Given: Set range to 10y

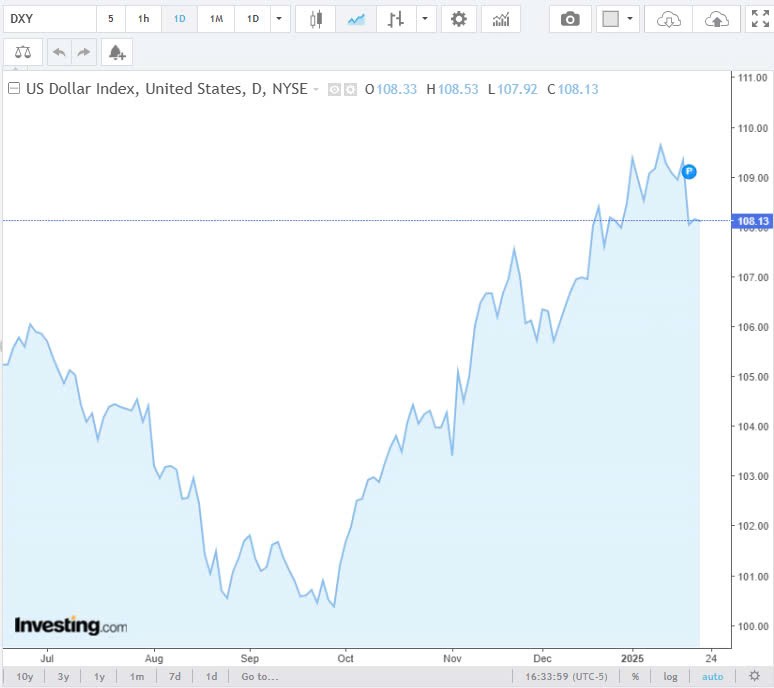Looking at the screenshot, I should click(25, 677).
